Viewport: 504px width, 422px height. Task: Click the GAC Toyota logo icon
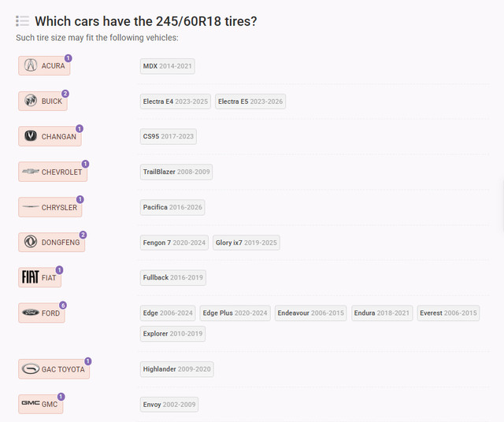click(x=31, y=368)
